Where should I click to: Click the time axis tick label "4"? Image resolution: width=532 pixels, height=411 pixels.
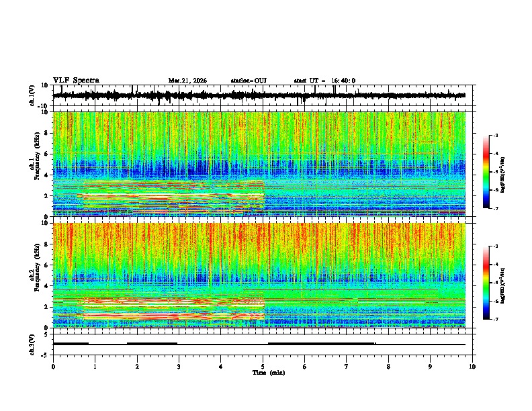221,367
